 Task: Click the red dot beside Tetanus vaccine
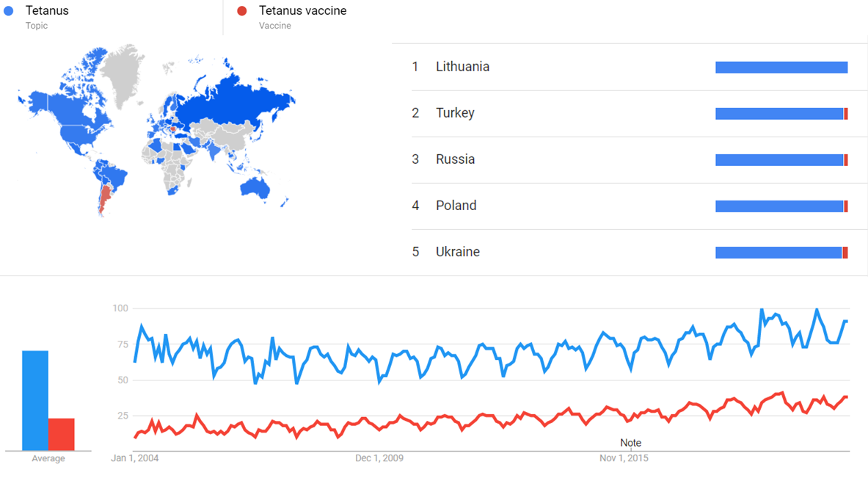(242, 11)
